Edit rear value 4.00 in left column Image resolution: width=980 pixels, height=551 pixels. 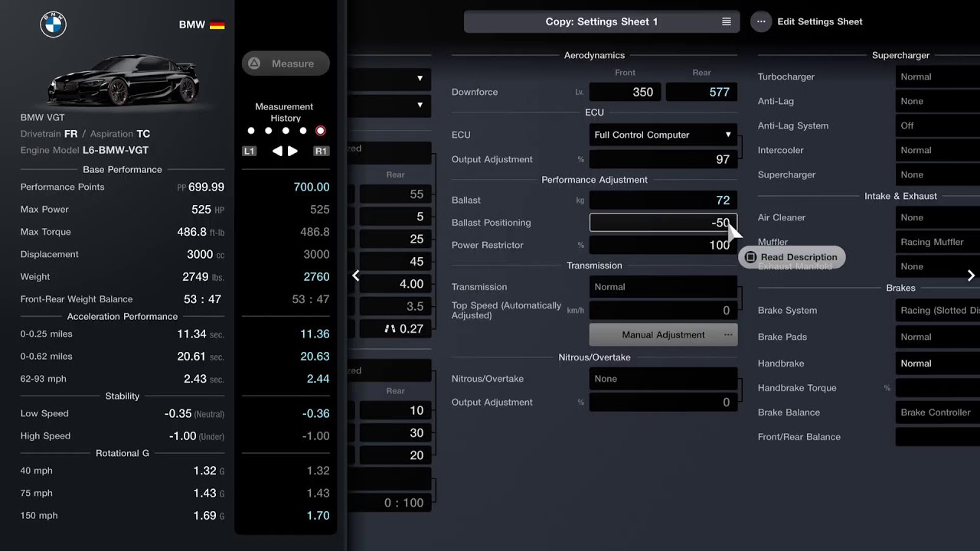[x=395, y=284]
